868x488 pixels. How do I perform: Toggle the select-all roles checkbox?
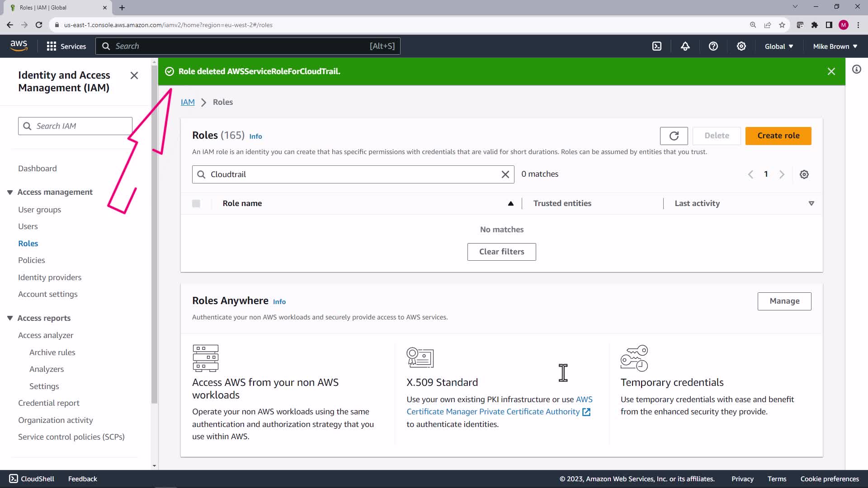click(x=196, y=204)
